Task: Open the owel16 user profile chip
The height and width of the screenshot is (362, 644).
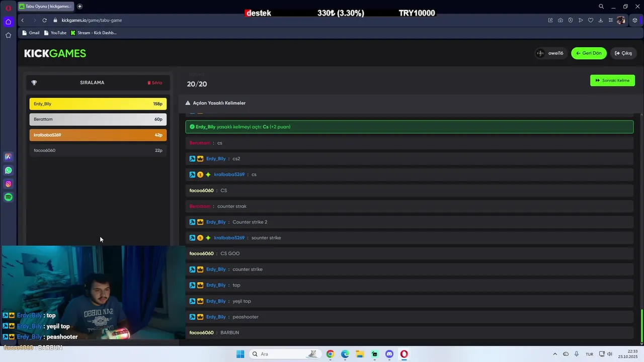Action: [551, 53]
